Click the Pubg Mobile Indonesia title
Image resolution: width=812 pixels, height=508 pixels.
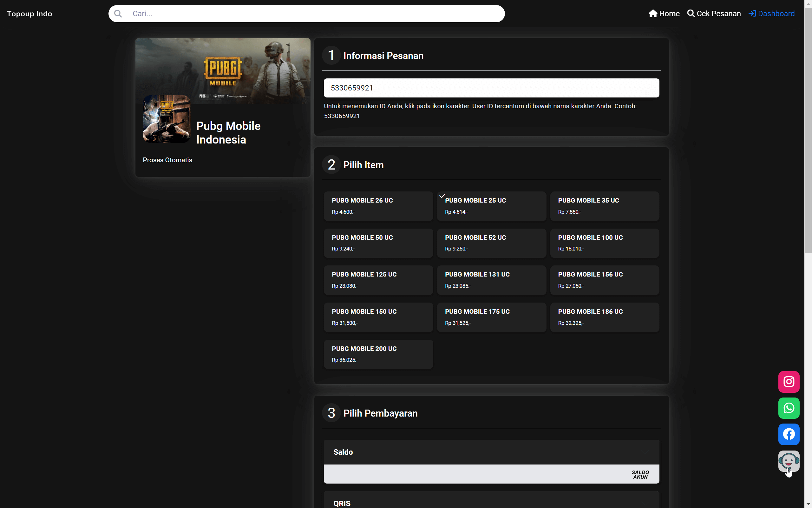click(228, 133)
